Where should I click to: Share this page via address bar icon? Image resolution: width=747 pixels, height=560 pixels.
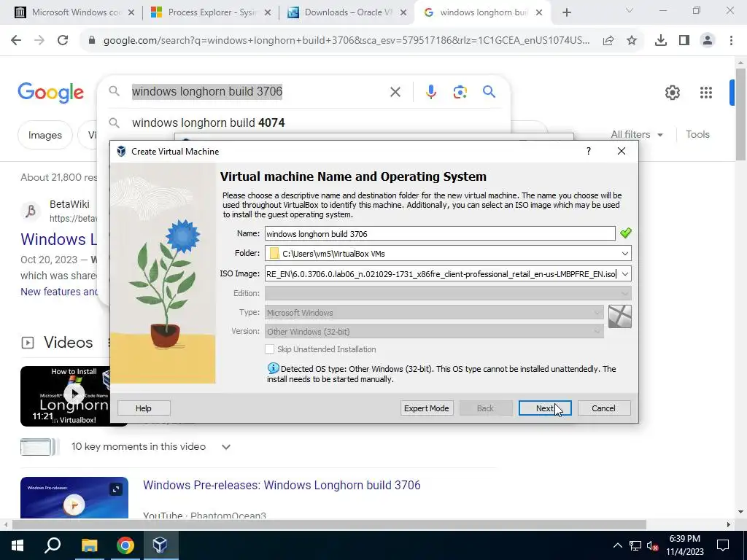coord(608,41)
